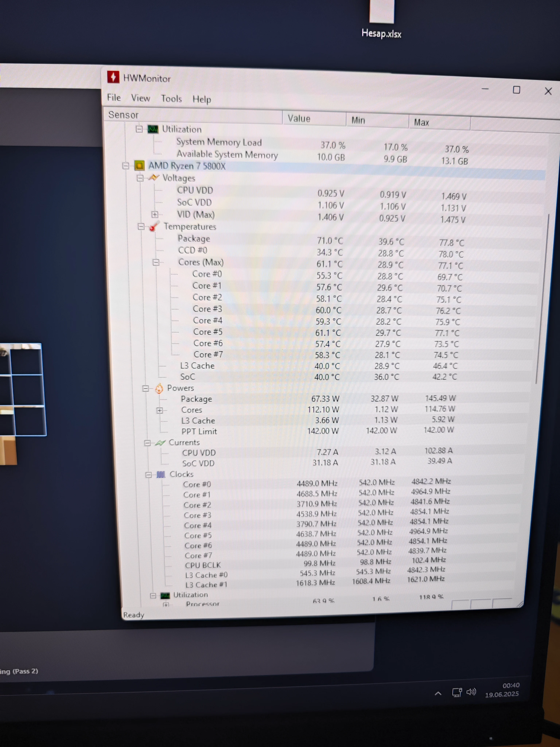
Task: Click the Clocks category icon
Action: (161, 475)
